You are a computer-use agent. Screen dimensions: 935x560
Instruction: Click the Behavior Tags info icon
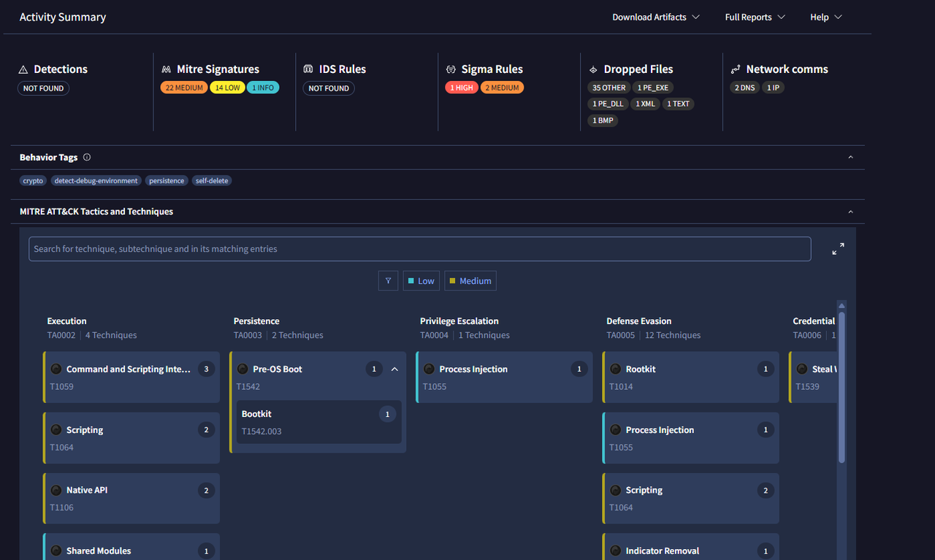point(87,157)
